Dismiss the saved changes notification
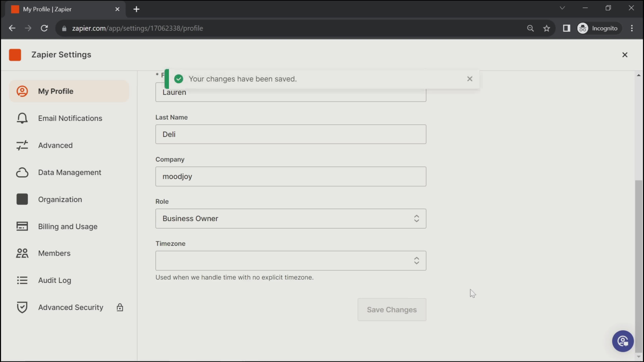 coord(470,79)
